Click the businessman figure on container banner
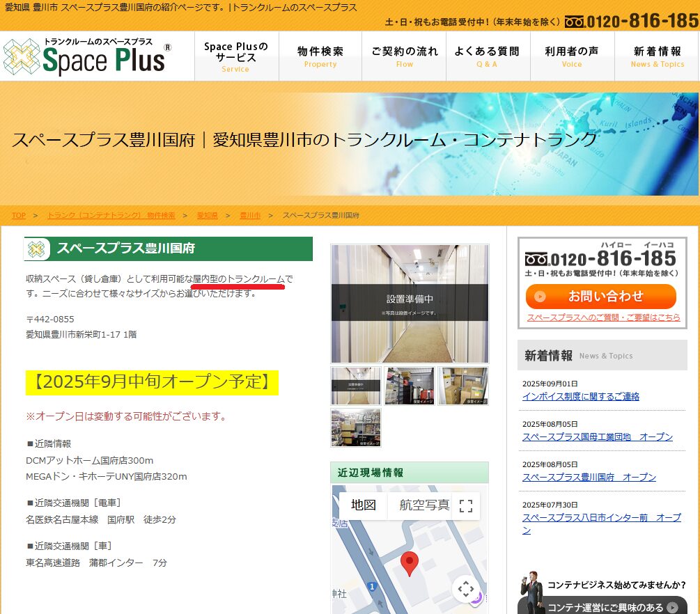Viewport: 700px width, 614px height. click(531, 592)
